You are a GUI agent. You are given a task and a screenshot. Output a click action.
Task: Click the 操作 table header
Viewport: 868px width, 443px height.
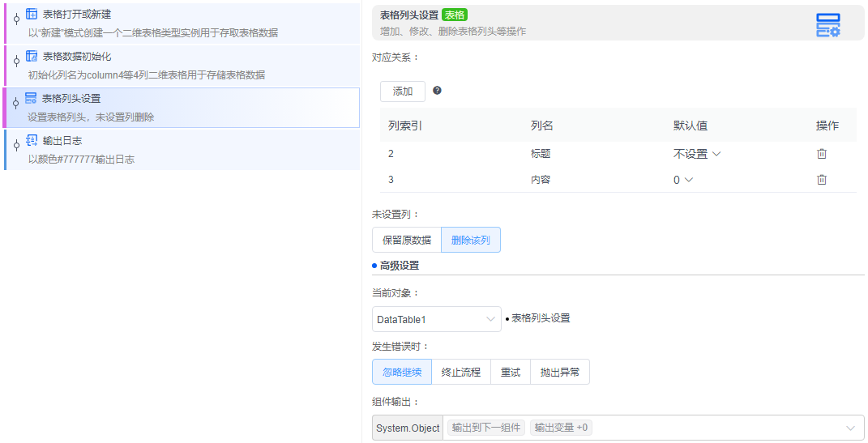(x=827, y=126)
